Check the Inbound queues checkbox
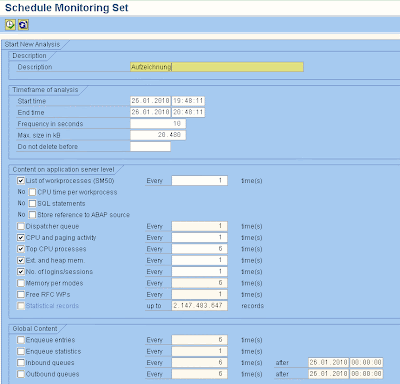Viewport: 400px width, 384px height. [21, 363]
